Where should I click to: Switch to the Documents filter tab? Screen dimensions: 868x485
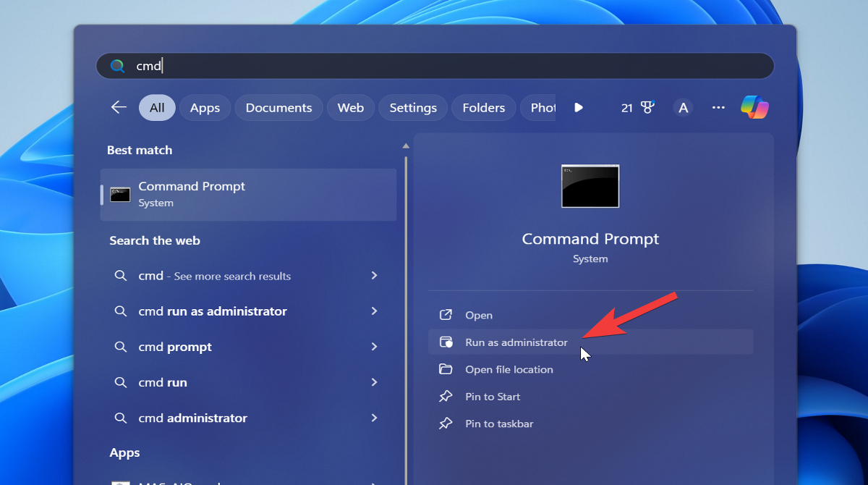[278, 108]
